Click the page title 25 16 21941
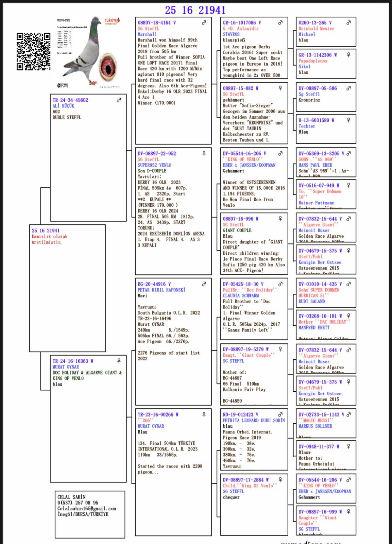392x544 pixels. pos(195,10)
